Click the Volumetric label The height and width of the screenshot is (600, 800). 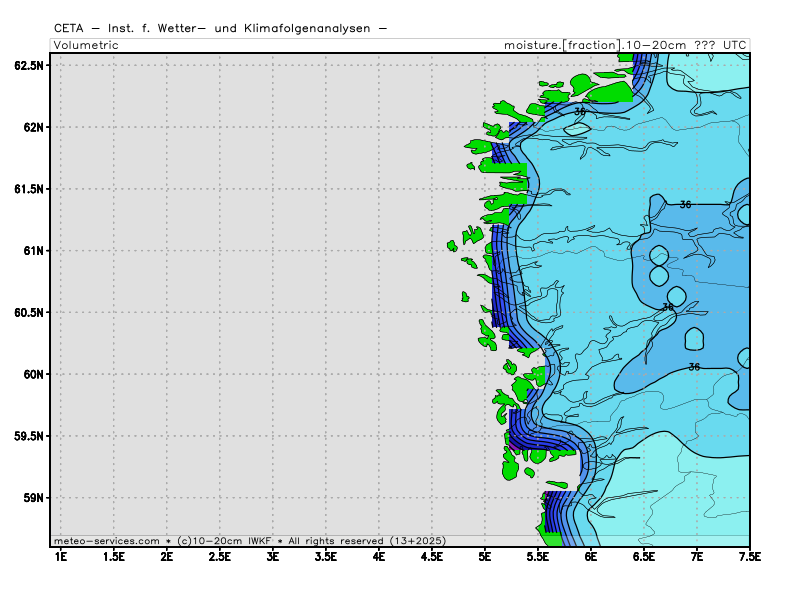pos(86,45)
